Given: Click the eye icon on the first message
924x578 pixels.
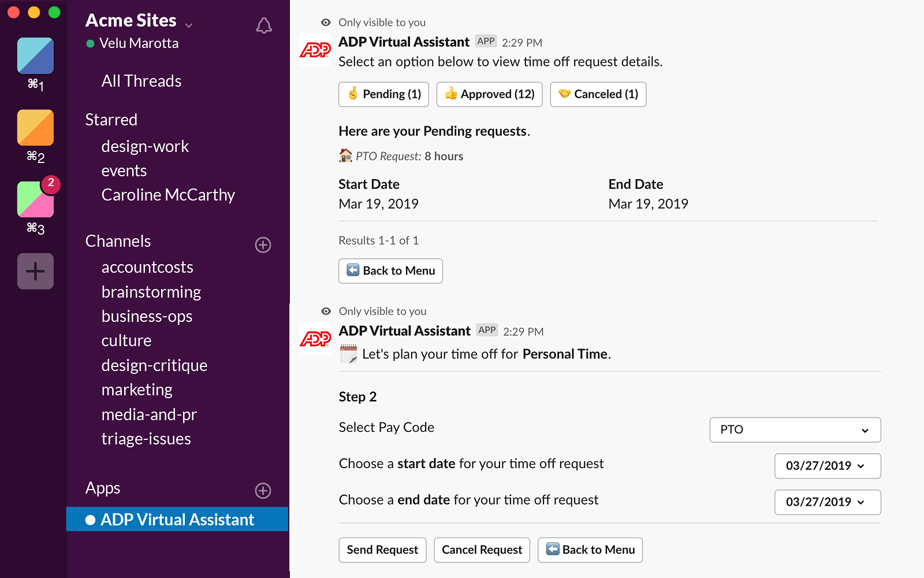Looking at the screenshot, I should pyautogui.click(x=326, y=23).
